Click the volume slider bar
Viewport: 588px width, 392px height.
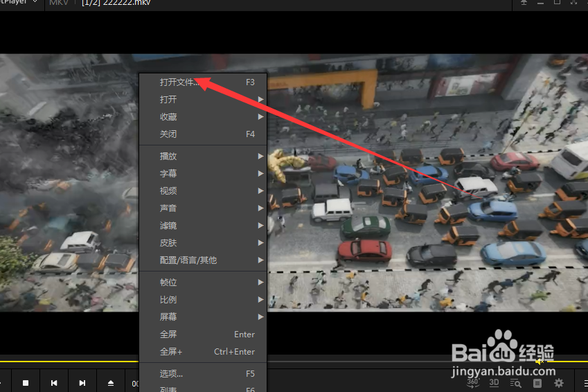click(567, 362)
